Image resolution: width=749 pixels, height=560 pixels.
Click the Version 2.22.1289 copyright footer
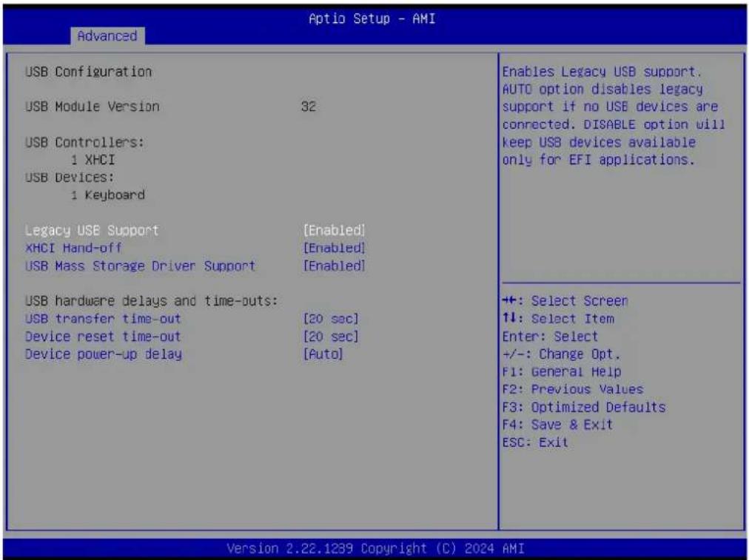coord(375,548)
